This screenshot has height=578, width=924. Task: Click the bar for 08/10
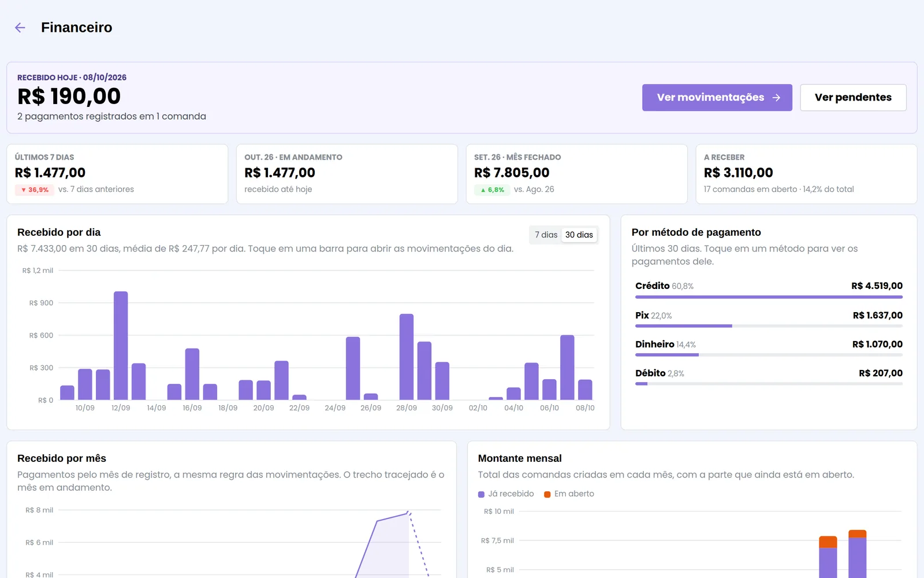pyautogui.click(x=585, y=390)
